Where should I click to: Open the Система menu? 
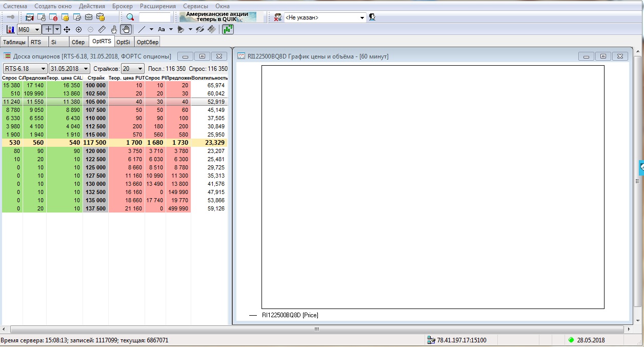click(x=15, y=6)
